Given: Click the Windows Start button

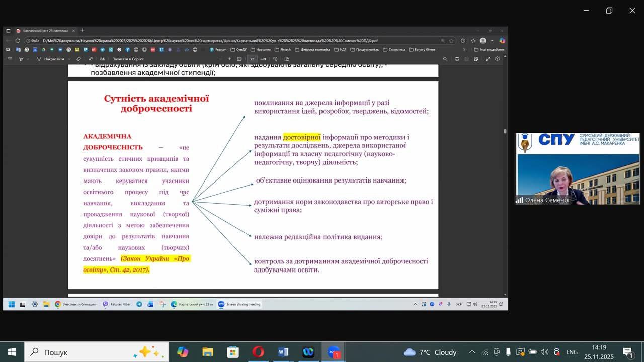Looking at the screenshot, I should coord(12,352).
